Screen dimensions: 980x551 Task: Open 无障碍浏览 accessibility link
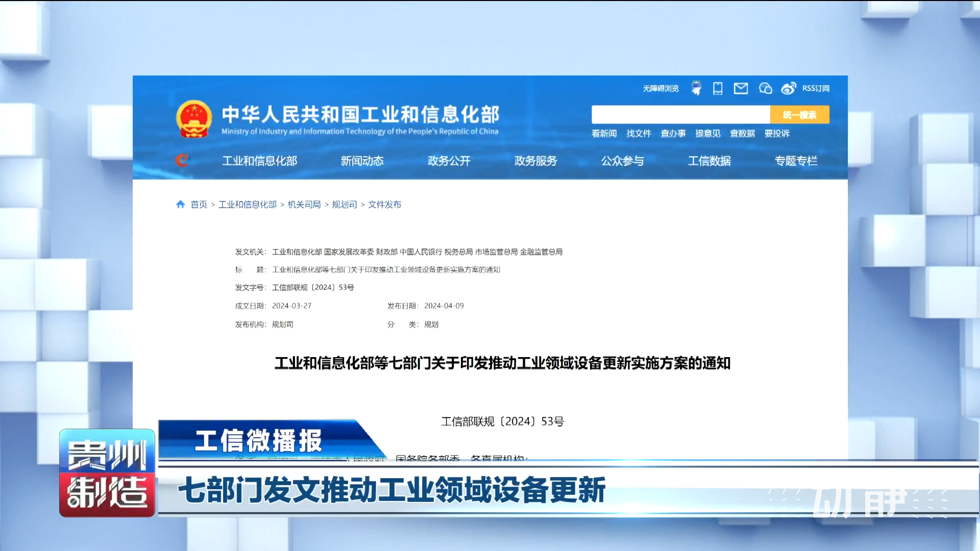[660, 88]
